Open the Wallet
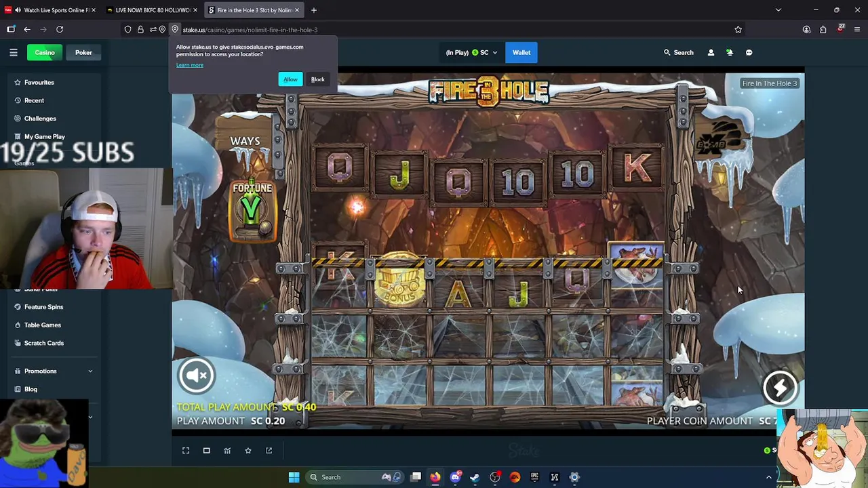The height and width of the screenshot is (488, 868). (x=521, y=52)
